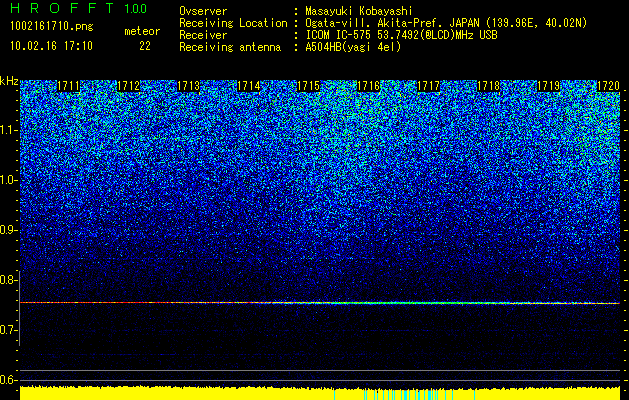The image size is (629, 400).
Task: Click the 1.1 kHz axis label
Action: [x=8, y=130]
